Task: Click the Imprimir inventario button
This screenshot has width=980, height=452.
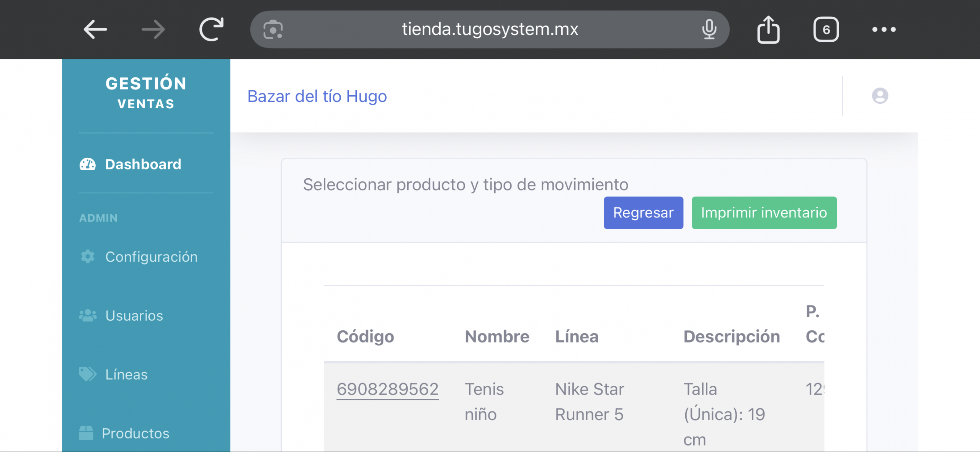Action: 764,213
